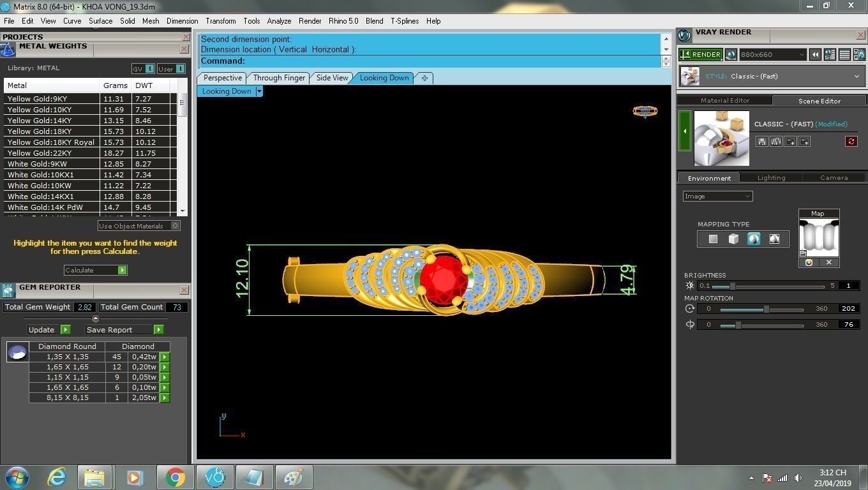Open the Looking Down viewport dropdown

(x=259, y=91)
